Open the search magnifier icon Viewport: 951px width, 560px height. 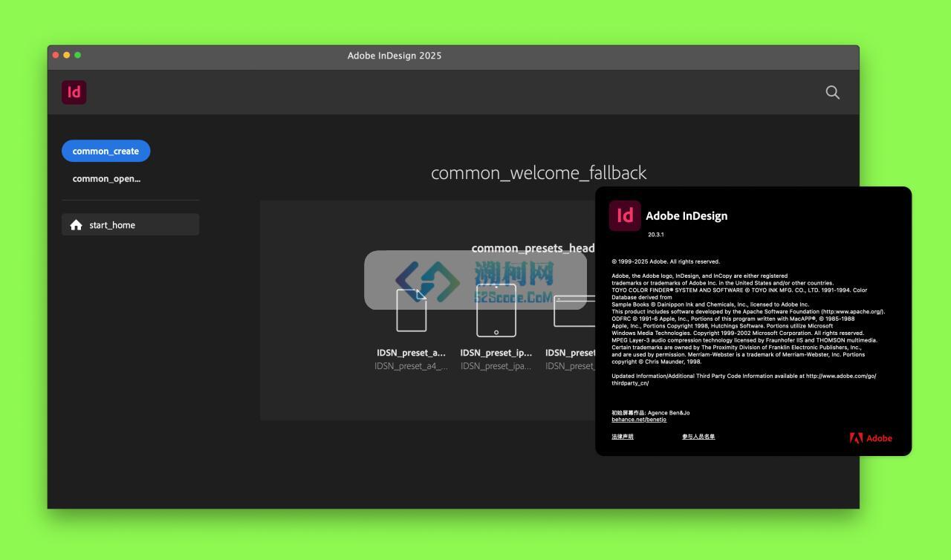(833, 92)
